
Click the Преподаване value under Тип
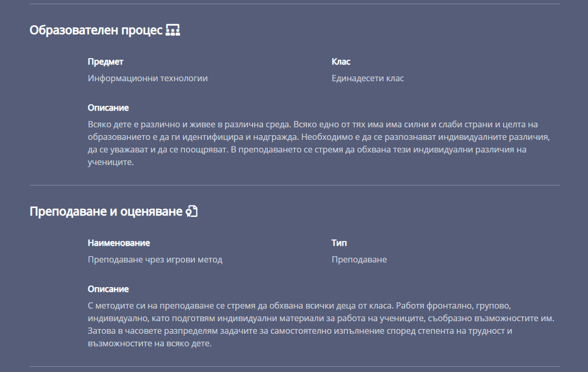point(359,260)
